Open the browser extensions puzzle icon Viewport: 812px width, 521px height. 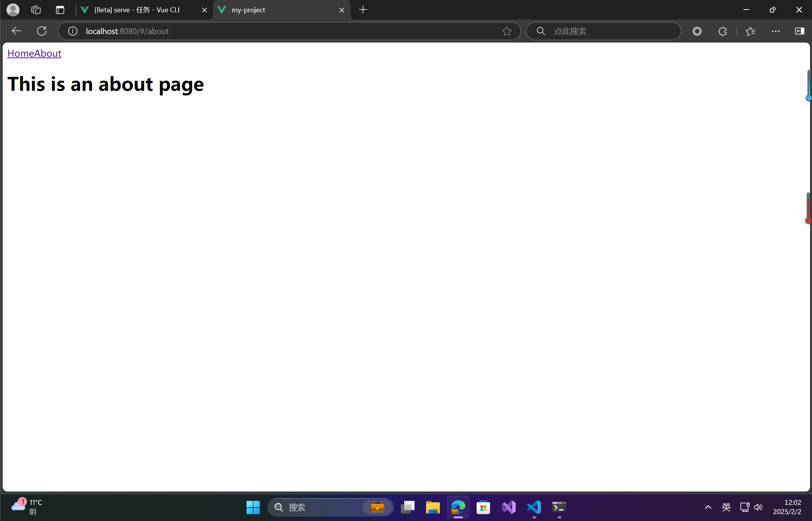coord(722,31)
